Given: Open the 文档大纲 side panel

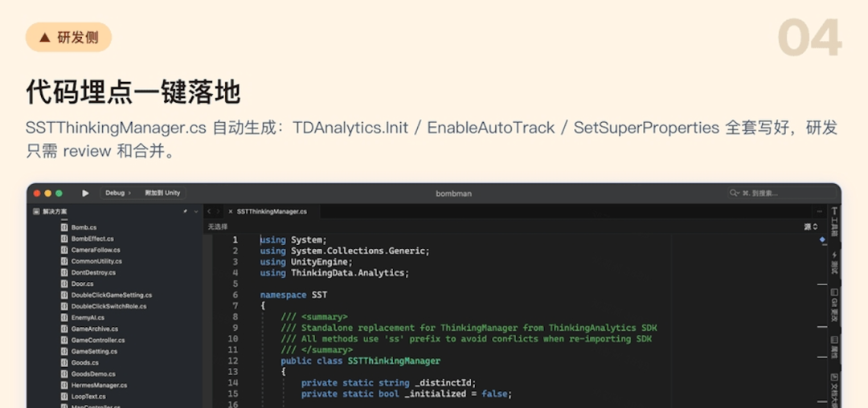Looking at the screenshot, I should (x=834, y=390).
